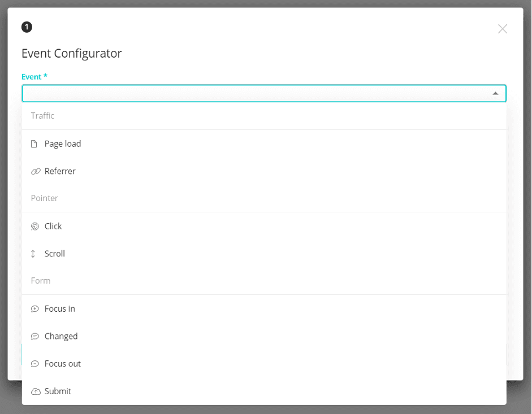The height and width of the screenshot is (414, 532).
Task: Choose the Submit form event
Action: [264, 391]
